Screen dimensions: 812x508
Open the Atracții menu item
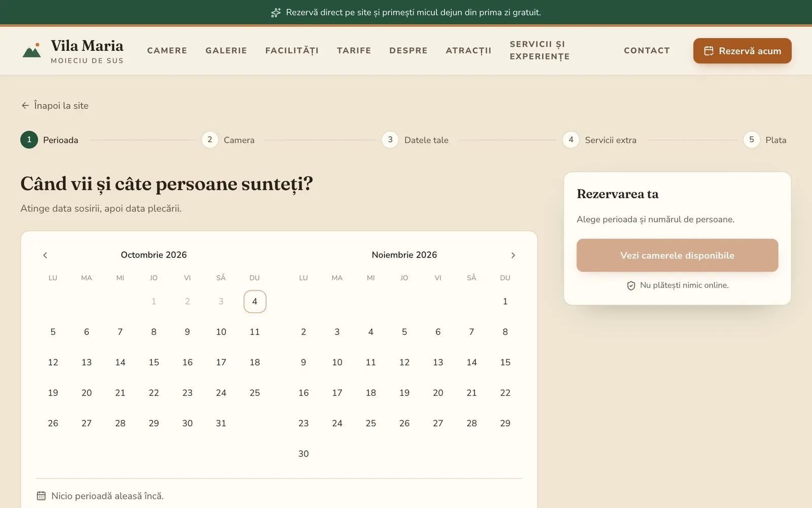pos(468,50)
